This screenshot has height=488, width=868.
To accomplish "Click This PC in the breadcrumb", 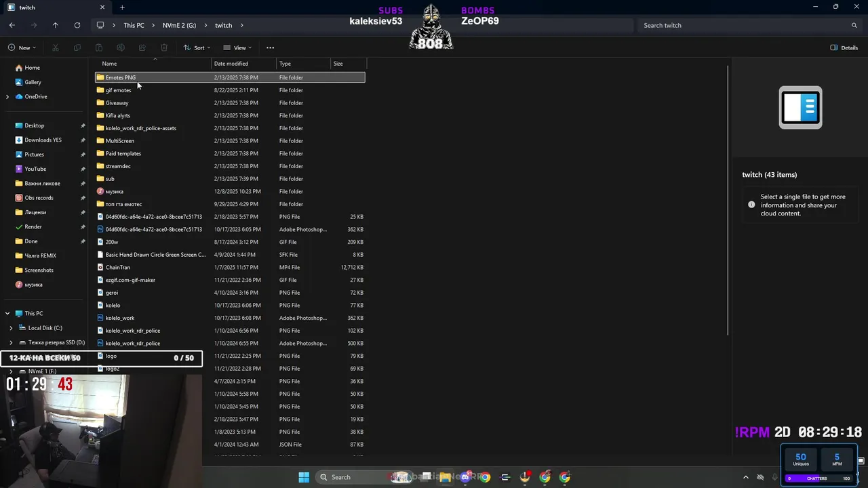I will (134, 25).
